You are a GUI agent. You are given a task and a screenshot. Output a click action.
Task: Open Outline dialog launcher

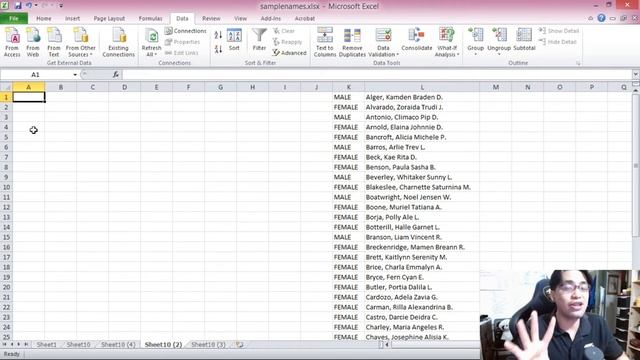coord(578,64)
